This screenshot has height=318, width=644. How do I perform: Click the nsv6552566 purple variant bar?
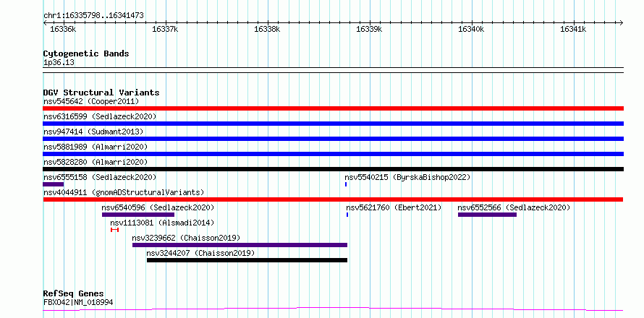pyautogui.click(x=487, y=215)
